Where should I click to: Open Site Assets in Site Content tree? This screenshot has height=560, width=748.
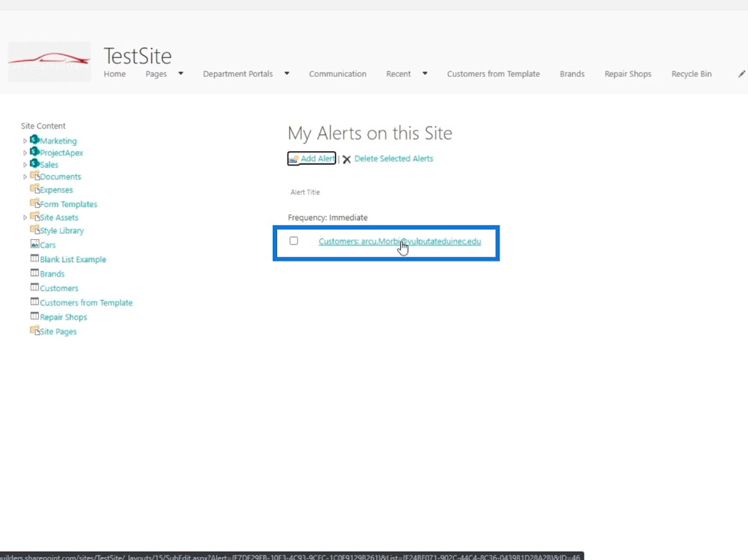[59, 217]
